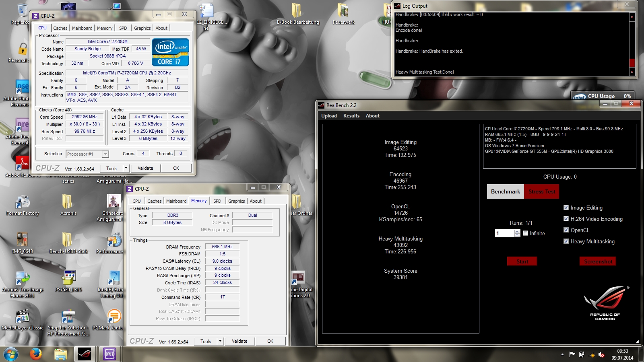644x362 pixels.
Task: Toggle the OpenCL checkbox
Action: pos(566,230)
